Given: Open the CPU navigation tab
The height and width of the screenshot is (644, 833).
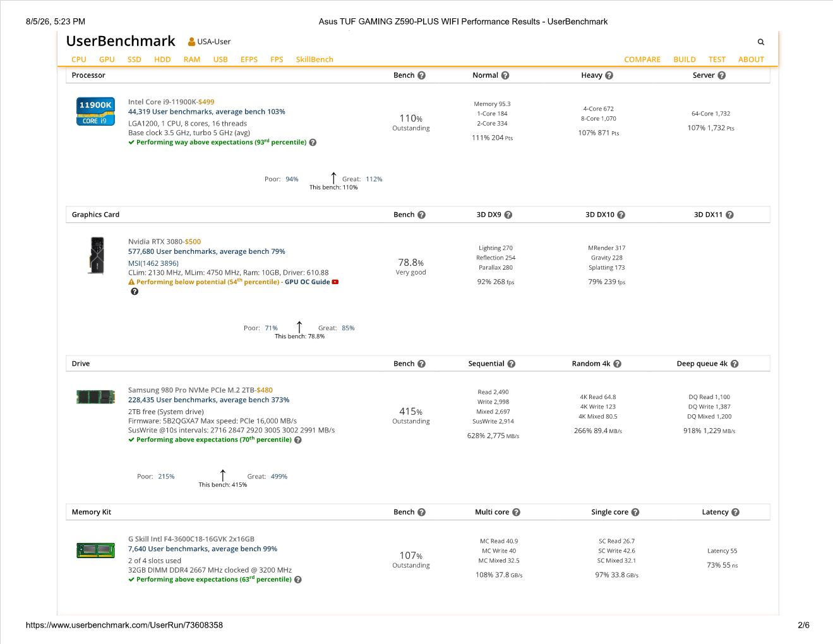Looking at the screenshot, I should (79, 59).
